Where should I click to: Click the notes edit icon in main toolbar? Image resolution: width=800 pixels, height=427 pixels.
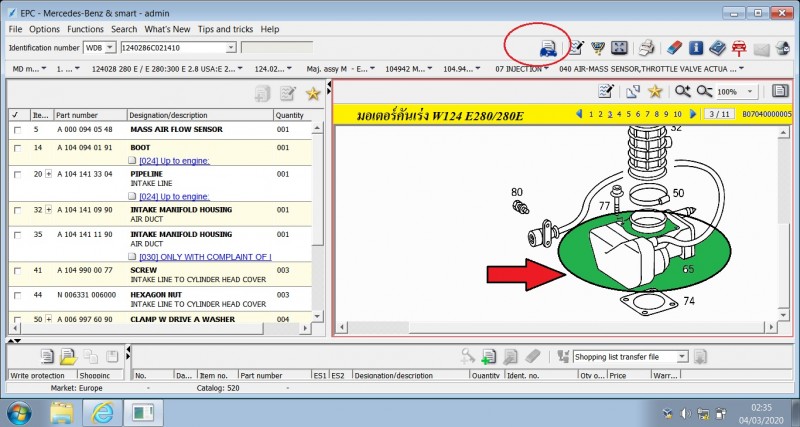pyautogui.click(x=576, y=48)
